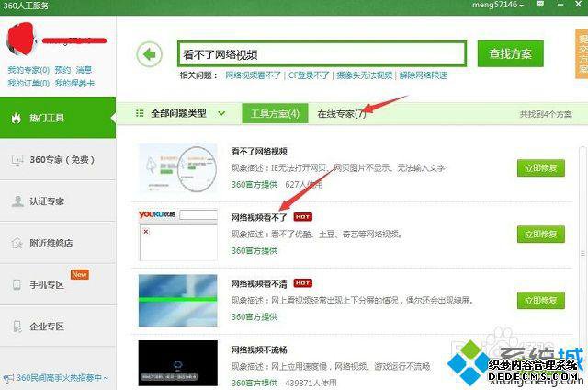Viewport: 588px width, 390px height.
Task: Click the 查找方案 search button
Action: pos(511,53)
